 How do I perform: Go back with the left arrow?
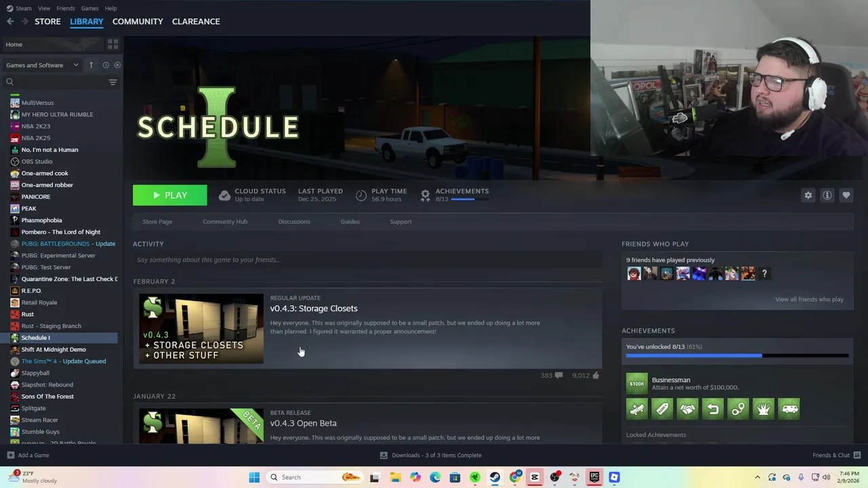click(10, 22)
